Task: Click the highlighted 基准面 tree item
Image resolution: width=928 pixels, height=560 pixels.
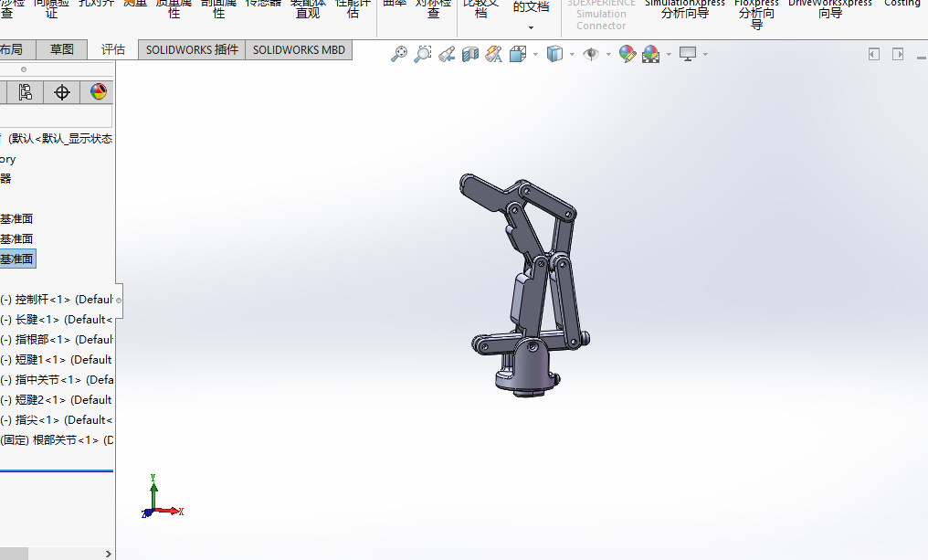Action: click(x=17, y=259)
